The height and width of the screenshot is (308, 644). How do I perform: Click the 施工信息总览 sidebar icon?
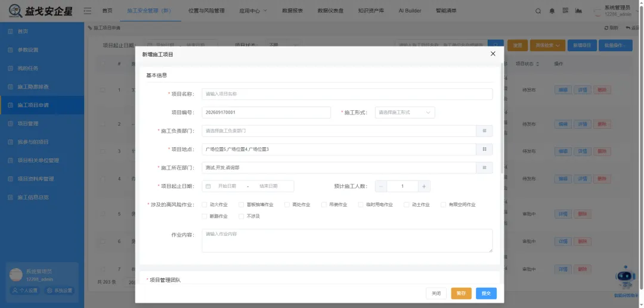pos(11,197)
